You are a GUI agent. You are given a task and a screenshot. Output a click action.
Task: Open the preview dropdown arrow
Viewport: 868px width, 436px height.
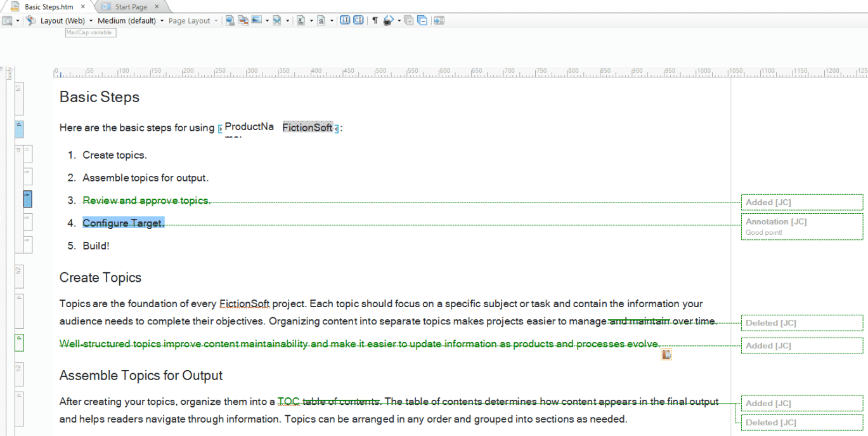[18, 21]
